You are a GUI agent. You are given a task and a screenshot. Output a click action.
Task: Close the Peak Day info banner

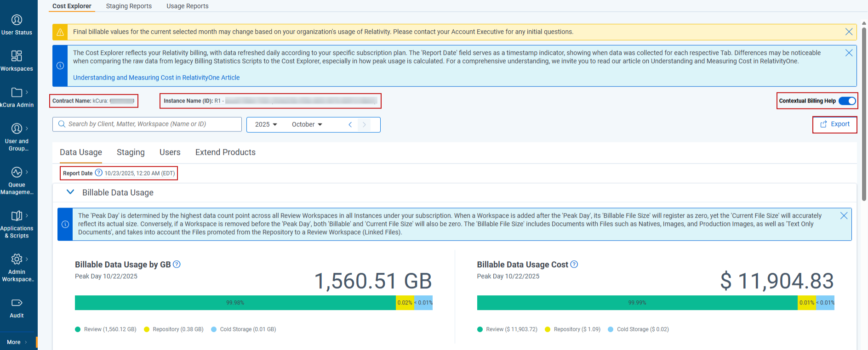tap(844, 215)
